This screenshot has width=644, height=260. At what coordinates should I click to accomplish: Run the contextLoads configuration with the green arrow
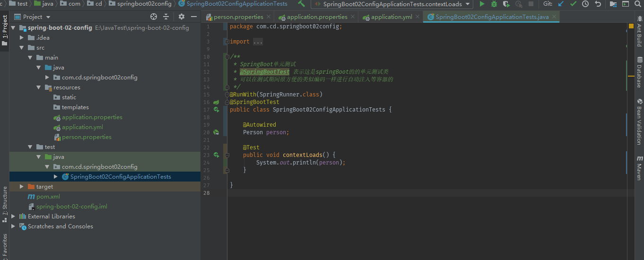[482, 4]
